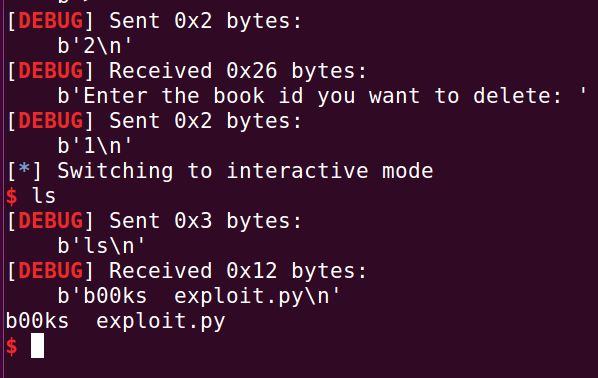Click the red dollar sign before 'ls'
Screen dimensions: 598x378
[x=11, y=196]
